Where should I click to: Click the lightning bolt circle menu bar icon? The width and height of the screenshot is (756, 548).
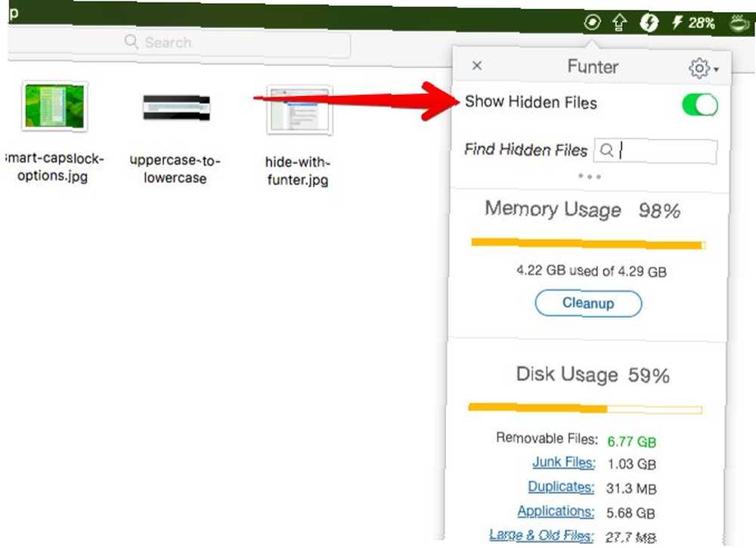(x=649, y=22)
